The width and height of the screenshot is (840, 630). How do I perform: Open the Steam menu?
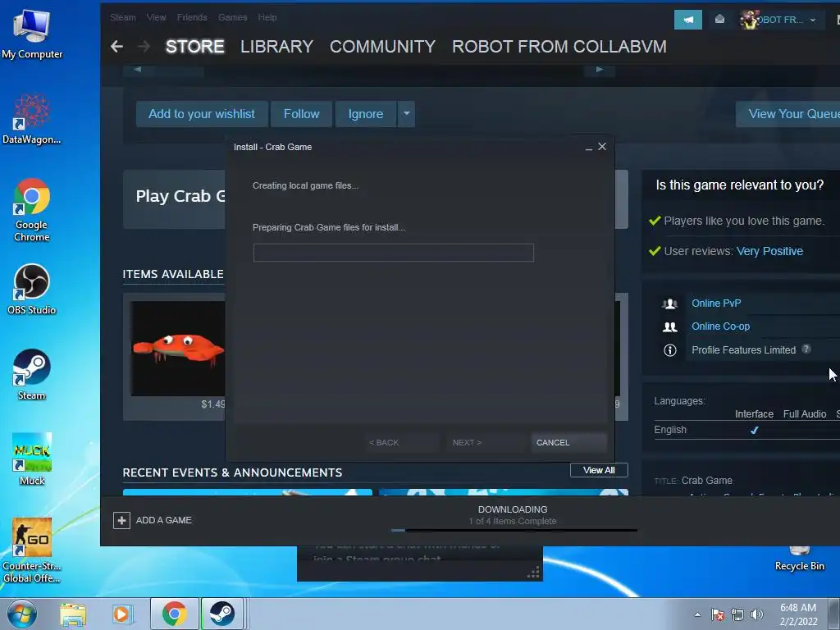123,17
